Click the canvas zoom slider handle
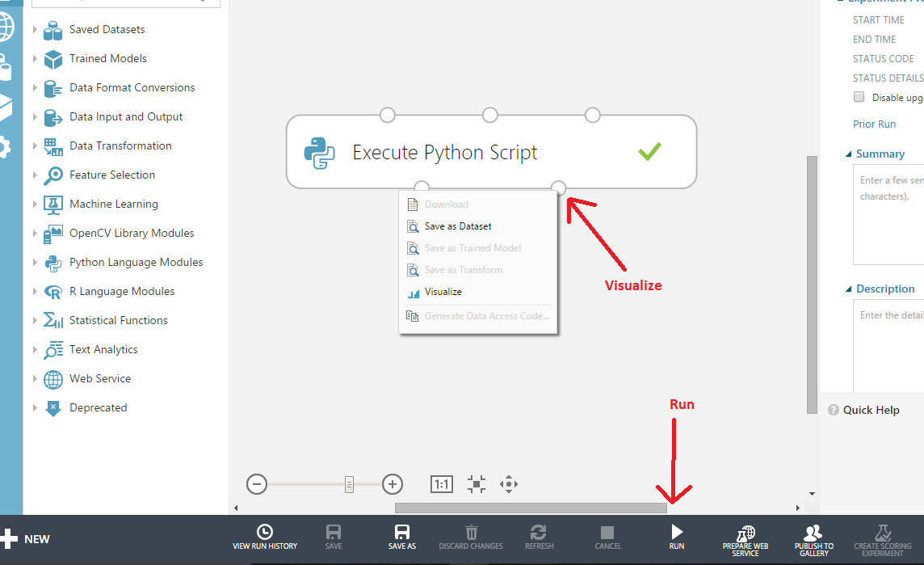The height and width of the screenshot is (565, 924). click(x=350, y=485)
